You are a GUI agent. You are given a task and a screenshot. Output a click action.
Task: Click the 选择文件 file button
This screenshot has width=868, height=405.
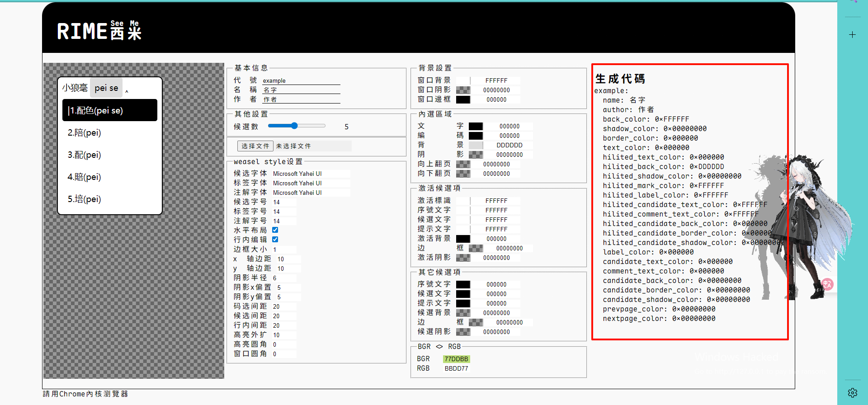(255, 146)
